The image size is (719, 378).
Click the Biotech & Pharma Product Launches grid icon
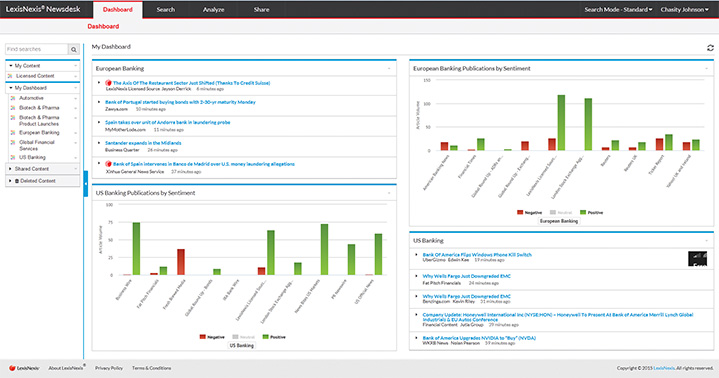13,118
